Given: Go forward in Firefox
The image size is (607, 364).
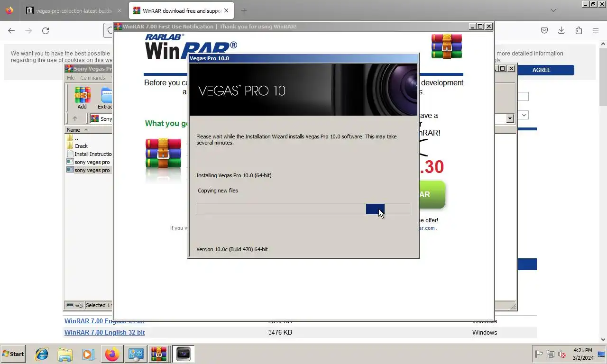Looking at the screenshot, I should point(28,30).
